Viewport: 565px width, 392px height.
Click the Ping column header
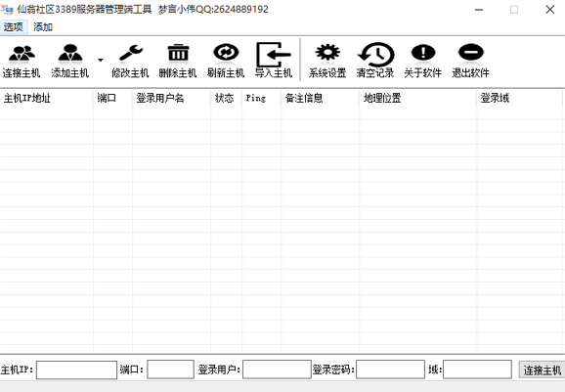point(261,98)
